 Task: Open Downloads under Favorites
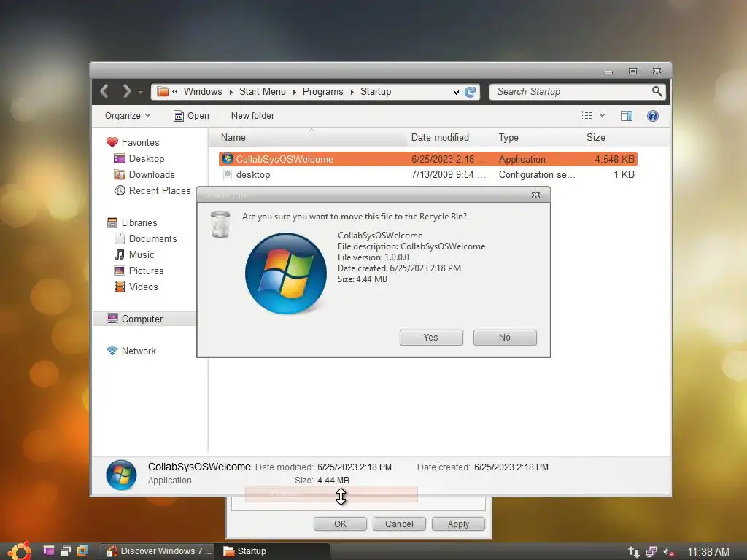(144, 175)
